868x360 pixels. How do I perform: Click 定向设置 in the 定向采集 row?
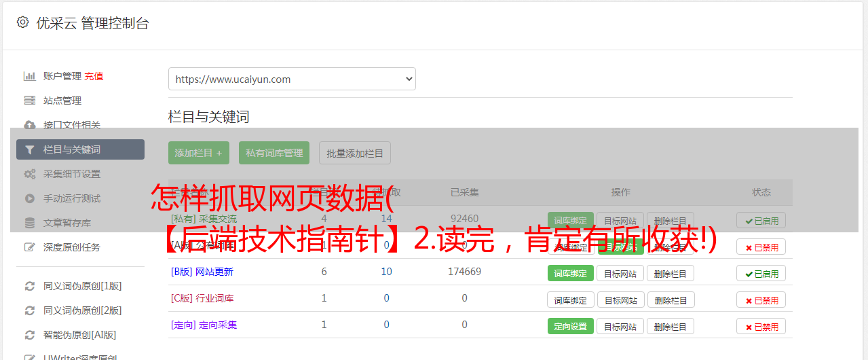coord(571,326)
